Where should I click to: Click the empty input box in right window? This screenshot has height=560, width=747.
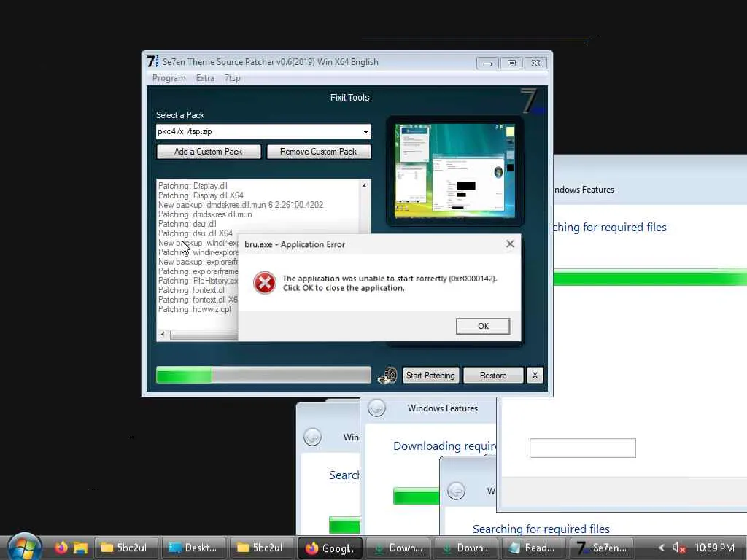tap(582, 448)
